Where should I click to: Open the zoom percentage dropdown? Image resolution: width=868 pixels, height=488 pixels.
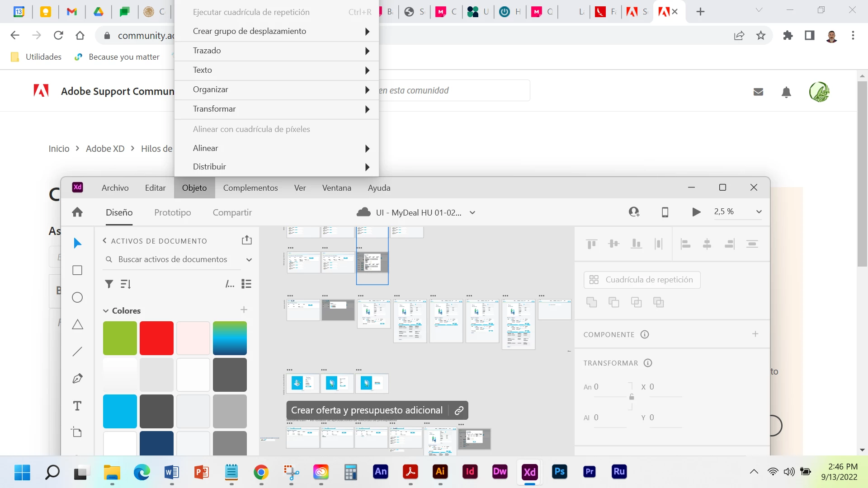[x=759, y=212]
